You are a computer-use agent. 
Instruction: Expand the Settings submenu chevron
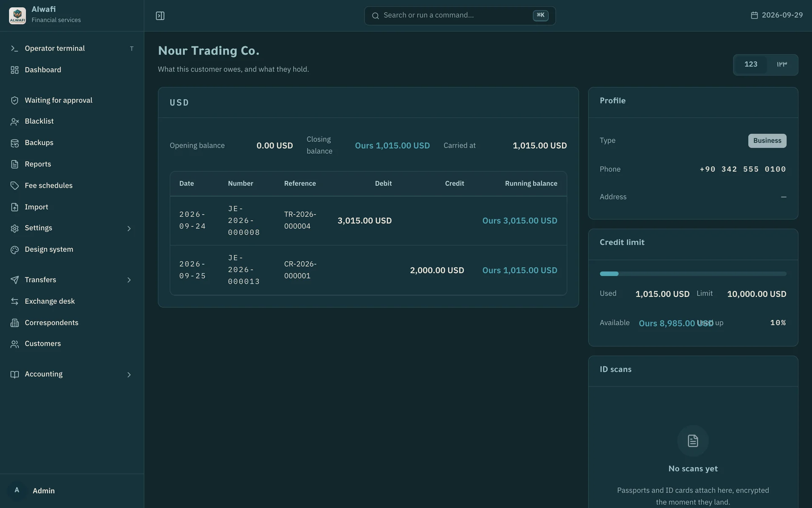pos(129,229)
